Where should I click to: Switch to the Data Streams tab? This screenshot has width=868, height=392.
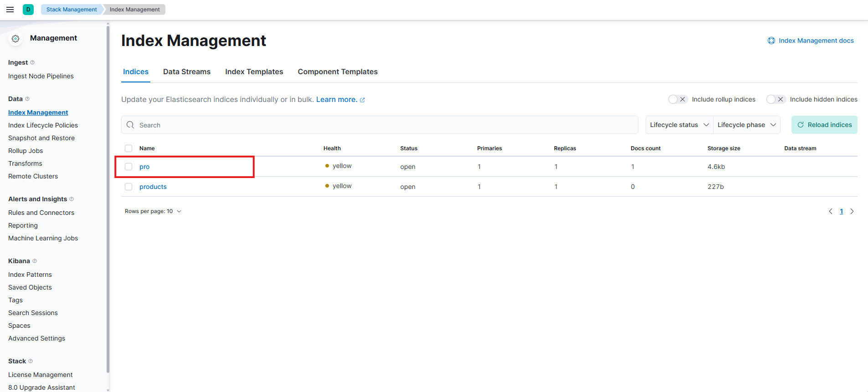(187, 72)
